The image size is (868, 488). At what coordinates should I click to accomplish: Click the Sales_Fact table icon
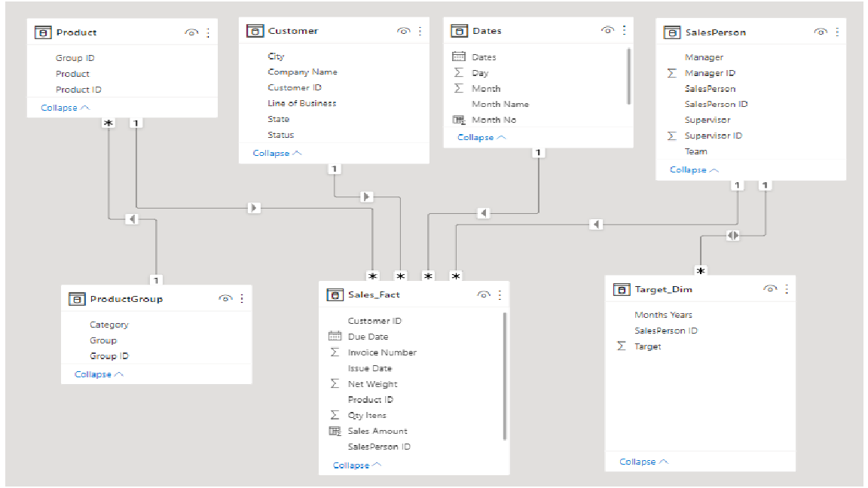[335, 295]
